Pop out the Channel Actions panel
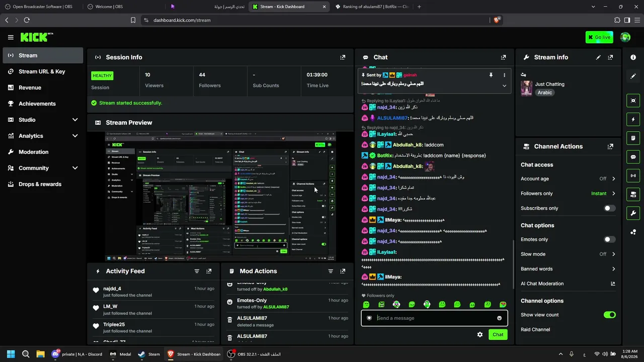The image size is (644, 362). pos(610,147)
